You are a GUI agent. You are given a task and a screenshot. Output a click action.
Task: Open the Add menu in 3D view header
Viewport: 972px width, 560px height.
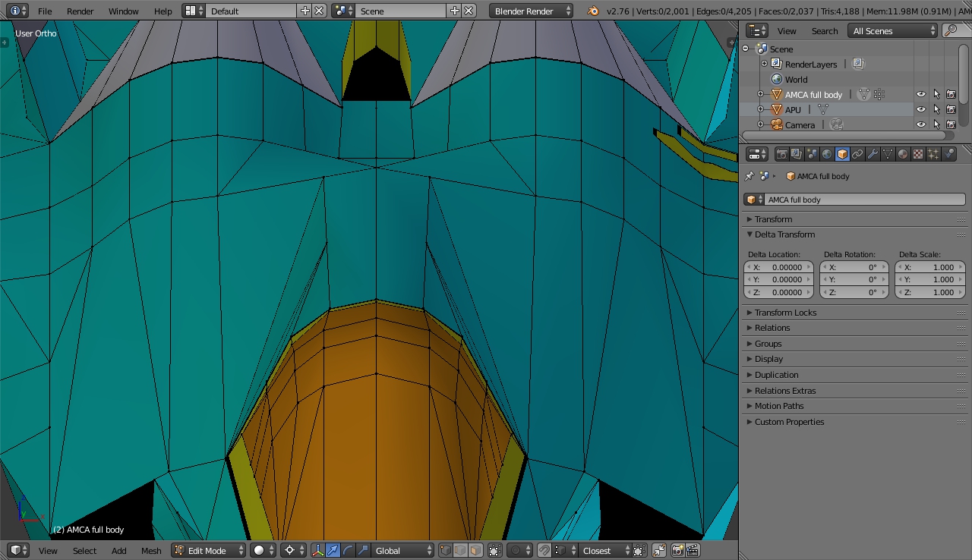119,550
